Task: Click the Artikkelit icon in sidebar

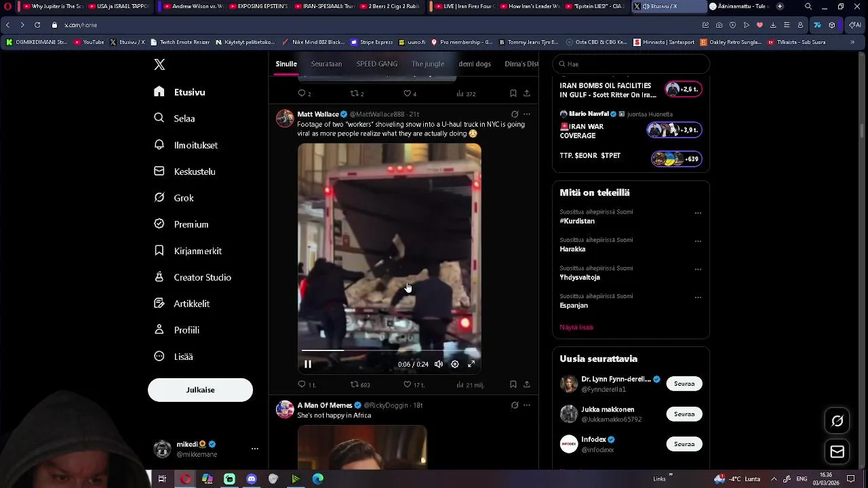Action: [159, 304]
